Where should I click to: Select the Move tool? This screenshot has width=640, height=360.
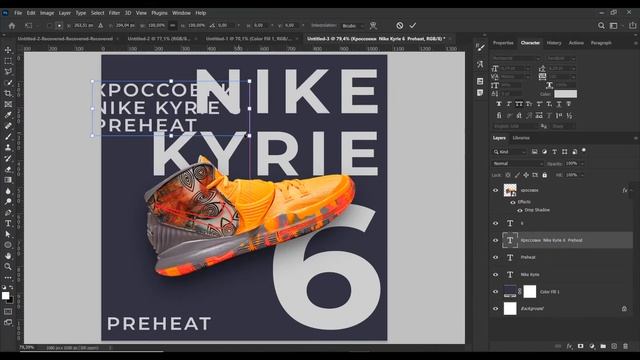point(8,50)
